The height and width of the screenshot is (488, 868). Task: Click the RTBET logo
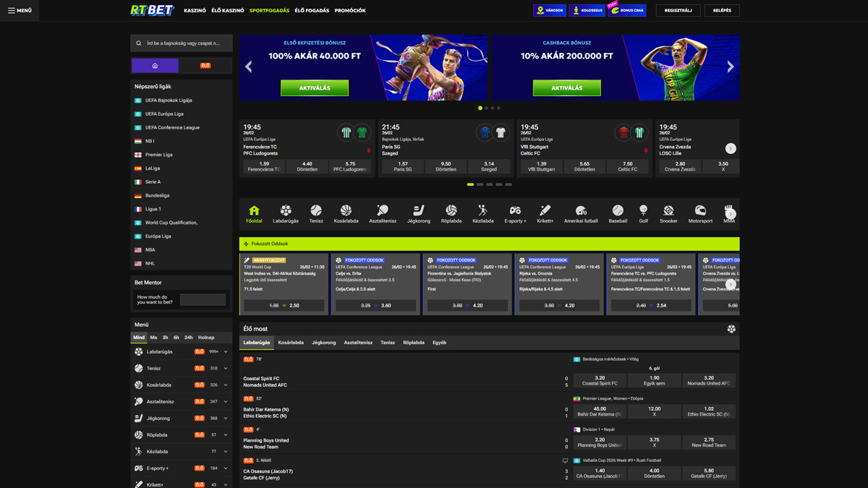point(153,10)
